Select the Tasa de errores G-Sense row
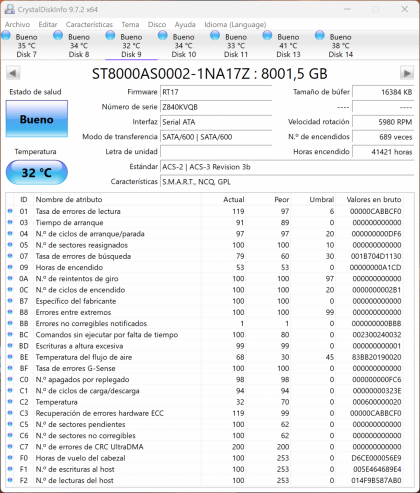The height and width of the screenshot is (493, 420). point(204,368)
